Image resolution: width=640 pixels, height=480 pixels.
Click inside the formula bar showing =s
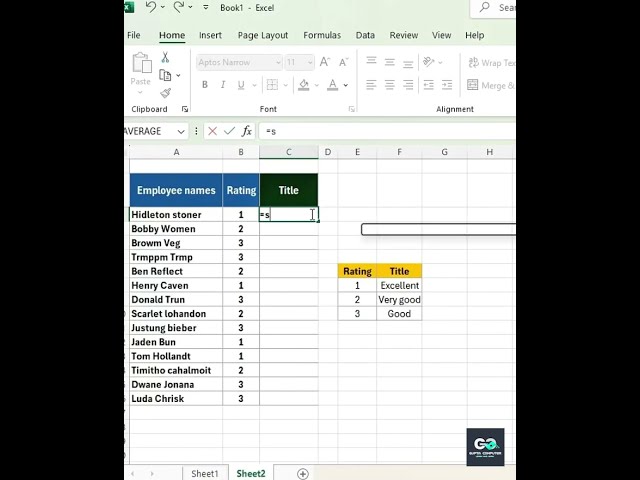coord(388,131)
